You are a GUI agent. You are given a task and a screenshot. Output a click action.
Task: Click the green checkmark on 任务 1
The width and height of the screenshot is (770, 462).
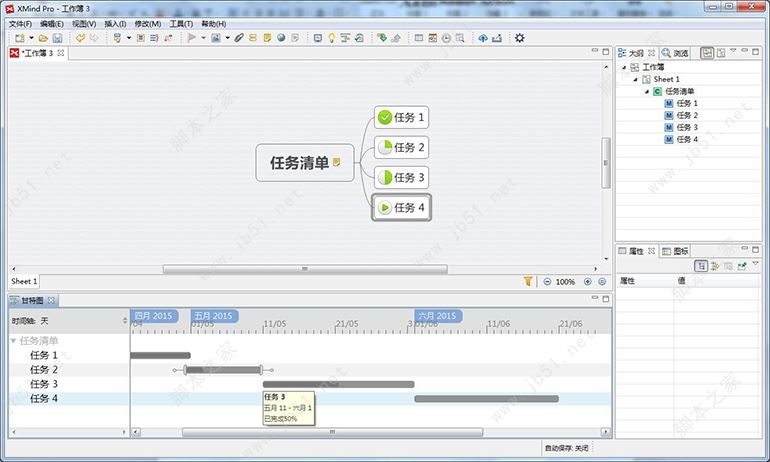pyautogui.click(x=385, y=117)
